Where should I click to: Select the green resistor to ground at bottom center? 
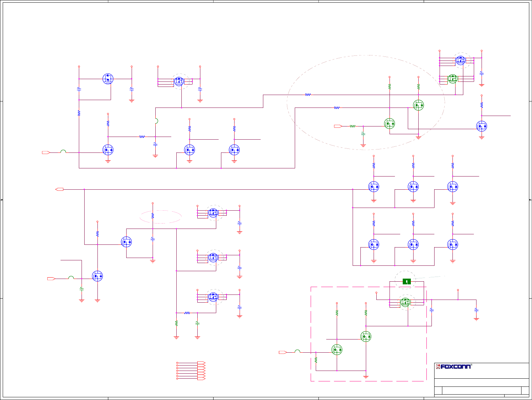[176, 323]
